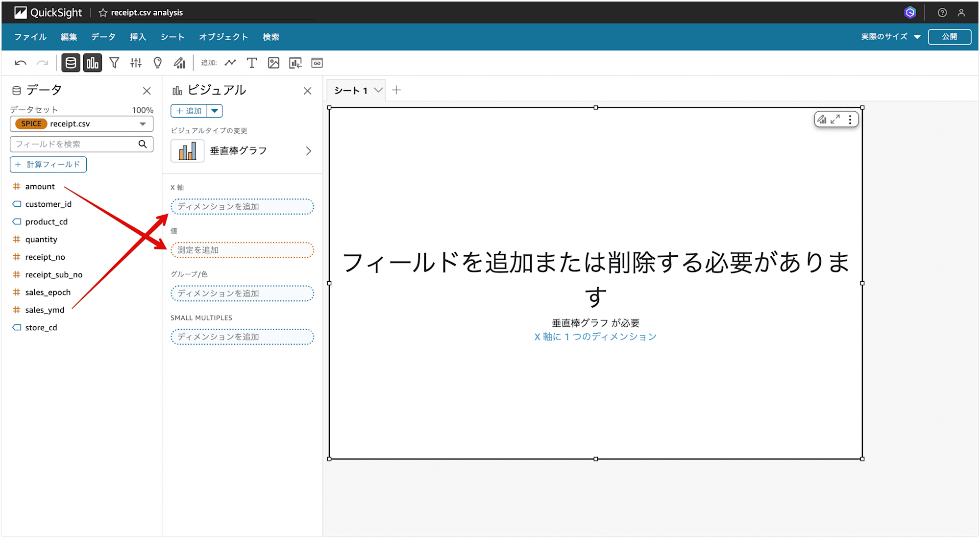Image resolution: width=980 pixels, height=538 pixels.
Task: Click the X 軸に 1 つのディメンション link
Action: 595,337
